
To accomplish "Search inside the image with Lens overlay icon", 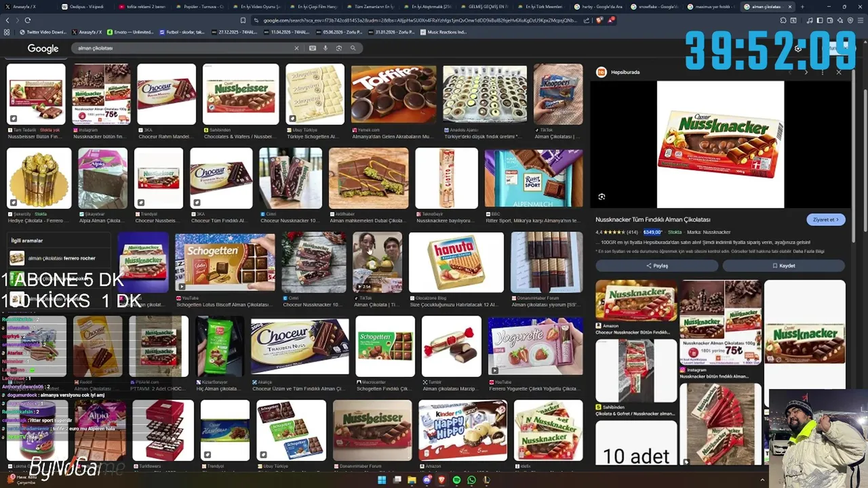I will 601,197.
